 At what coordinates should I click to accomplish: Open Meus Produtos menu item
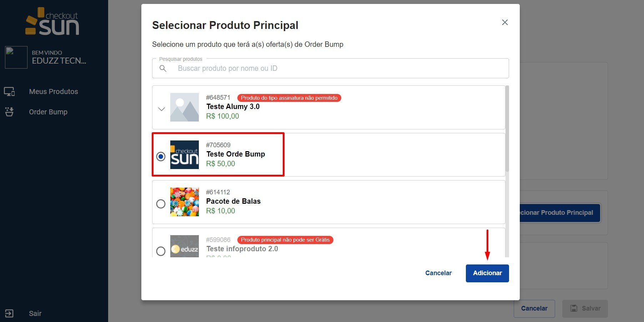53,92
